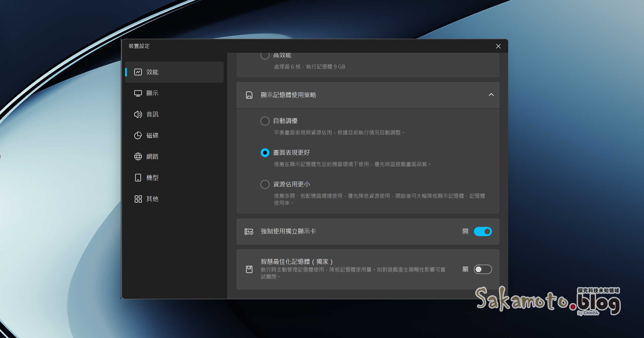
Task: Click the 機型 phone device icon
Action: (138, 178)
